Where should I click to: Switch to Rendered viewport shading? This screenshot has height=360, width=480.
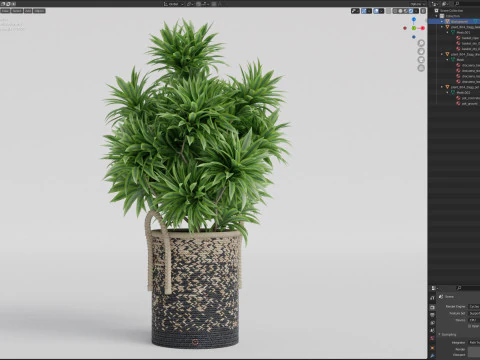(411, 11)
